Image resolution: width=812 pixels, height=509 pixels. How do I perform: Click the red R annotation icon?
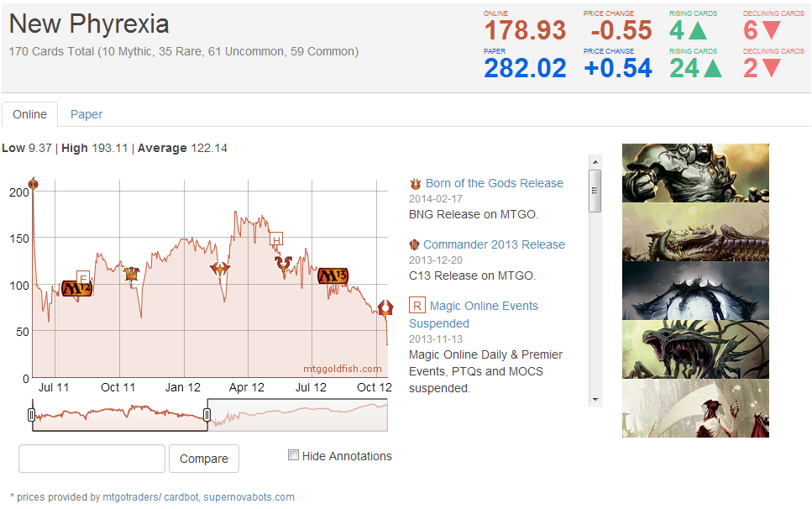tap(416, 305)
